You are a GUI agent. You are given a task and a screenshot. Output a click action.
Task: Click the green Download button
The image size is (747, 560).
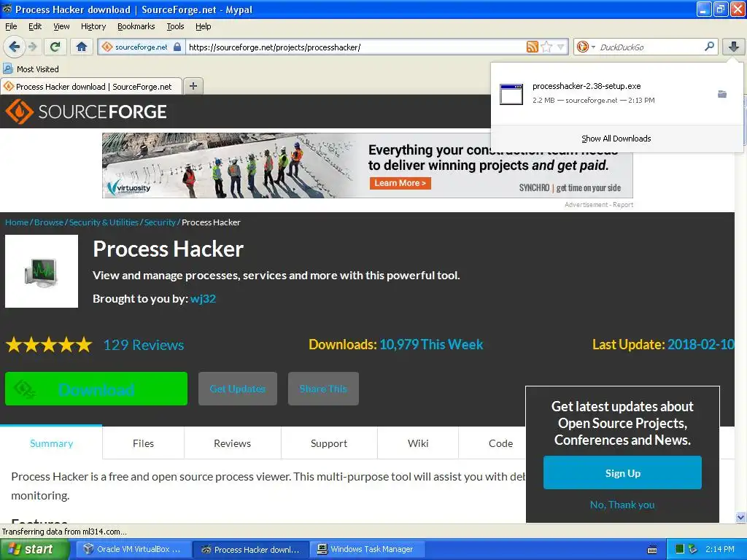pyautogui.click(x=96, y=389)
